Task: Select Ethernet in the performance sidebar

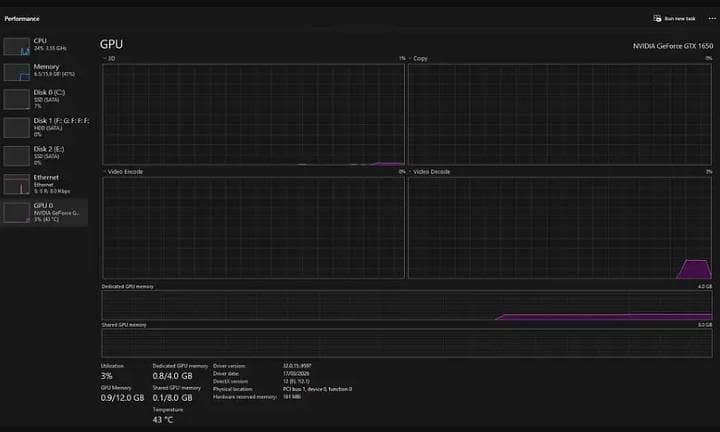Action: [44, 184]
